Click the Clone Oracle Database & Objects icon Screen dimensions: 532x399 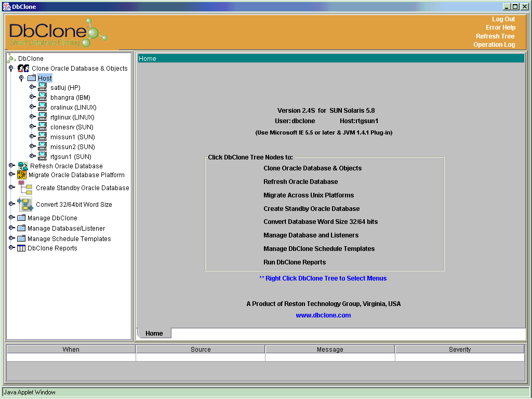(23, 68)
